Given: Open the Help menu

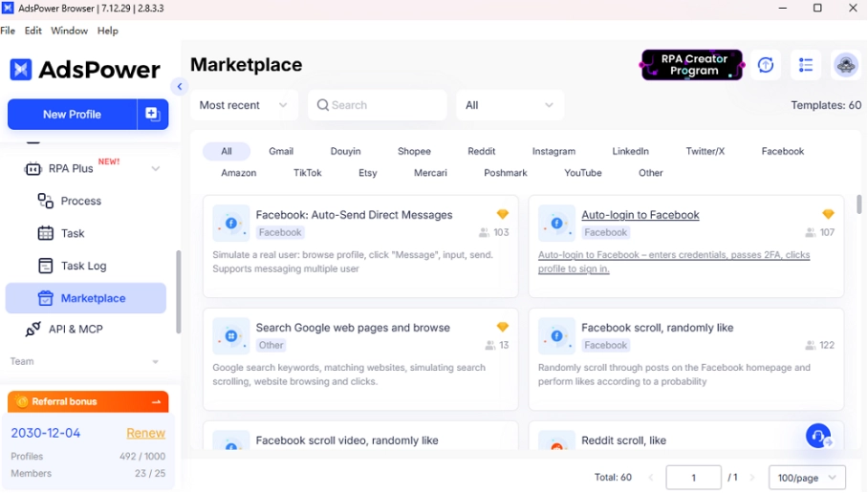Looking at the screenshot, I should point(108,31).
